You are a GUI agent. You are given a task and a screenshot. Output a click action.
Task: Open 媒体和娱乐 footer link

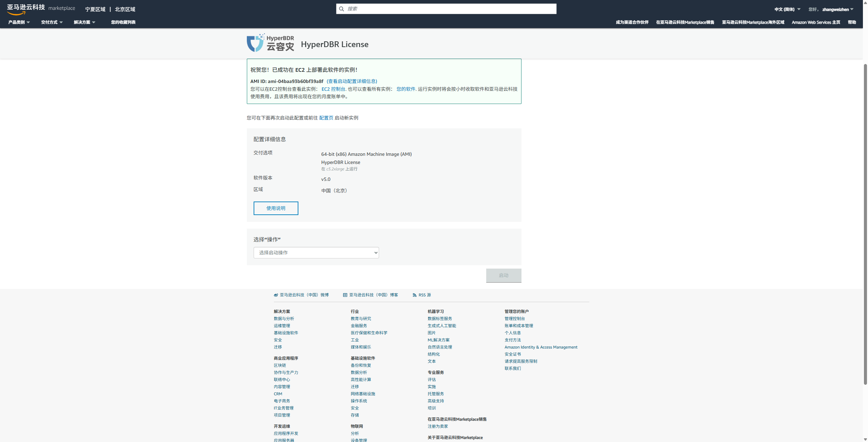(x=361, y=347)
